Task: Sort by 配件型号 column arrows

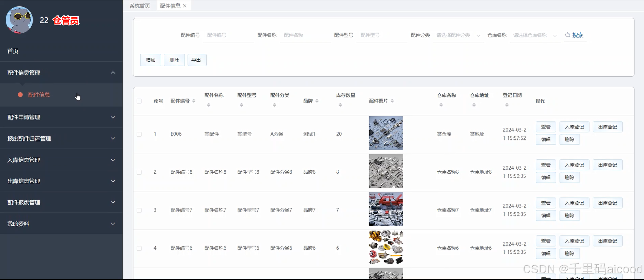Action: 241,105
